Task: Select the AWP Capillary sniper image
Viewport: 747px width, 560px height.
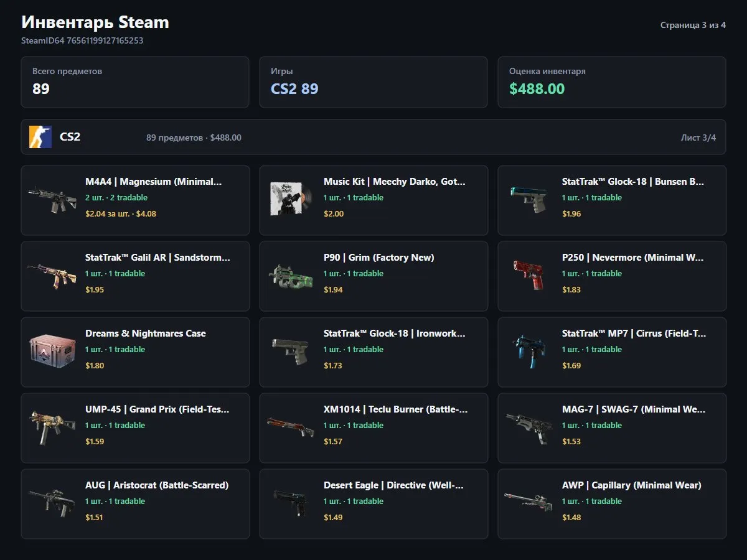Action: pyautogui.click(x=529, y=503)
